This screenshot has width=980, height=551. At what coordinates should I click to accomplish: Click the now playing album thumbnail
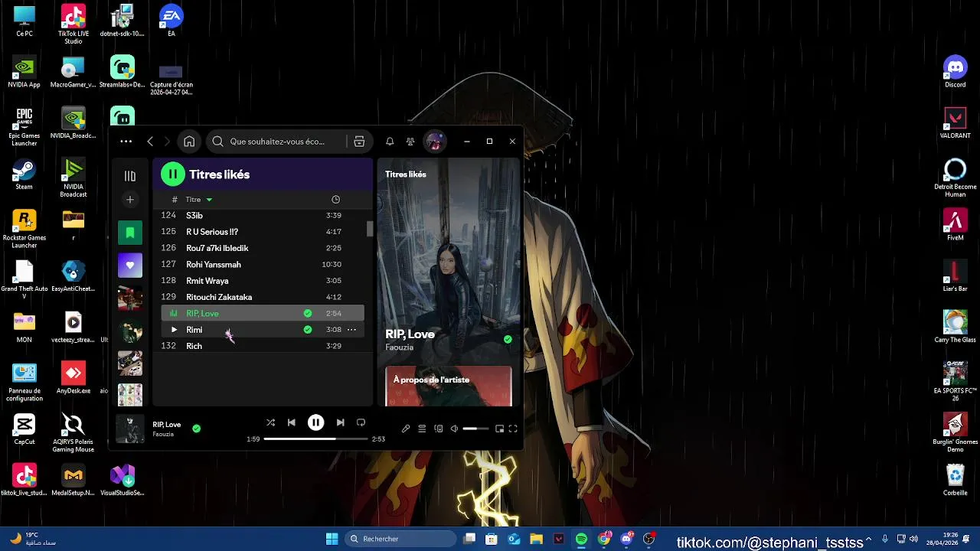point(130,429)
